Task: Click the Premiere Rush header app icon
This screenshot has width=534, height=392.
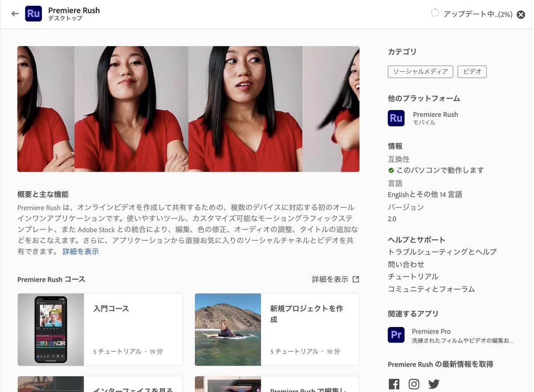Action: [x=33, y=14]
